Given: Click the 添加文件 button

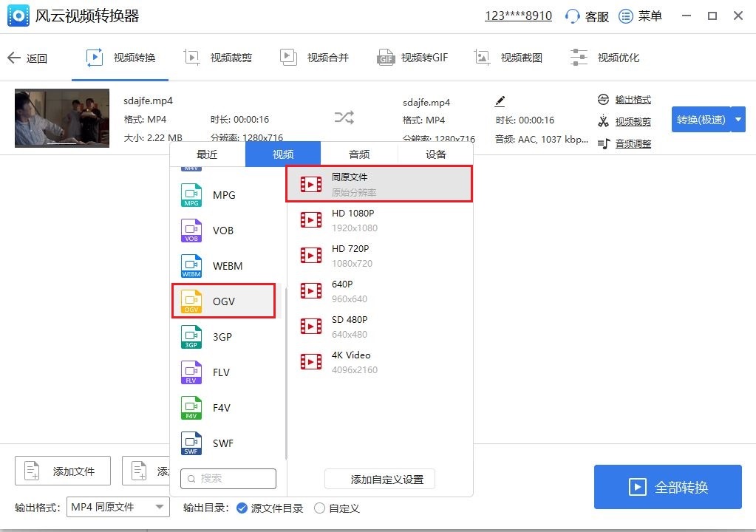Looking at the screenshot, I should pos(63,471).
